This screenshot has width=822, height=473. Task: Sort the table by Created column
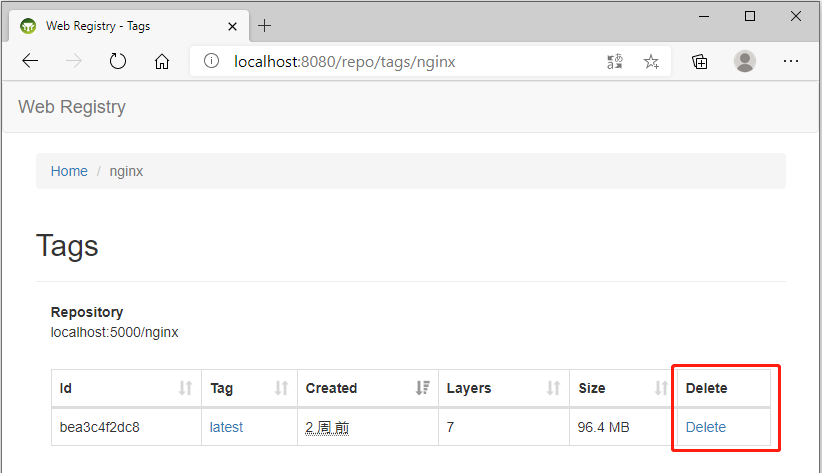[x=368, y=388]
